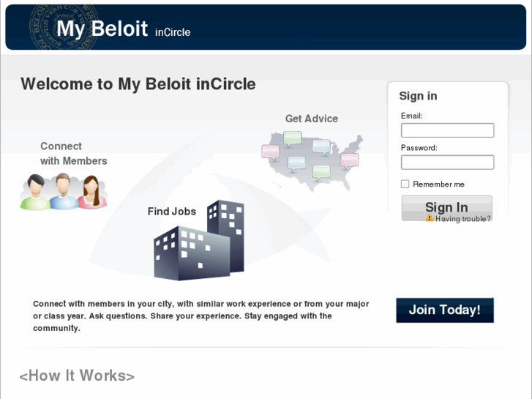Enable the Remember me checkbox

click(x=405, y=184)
